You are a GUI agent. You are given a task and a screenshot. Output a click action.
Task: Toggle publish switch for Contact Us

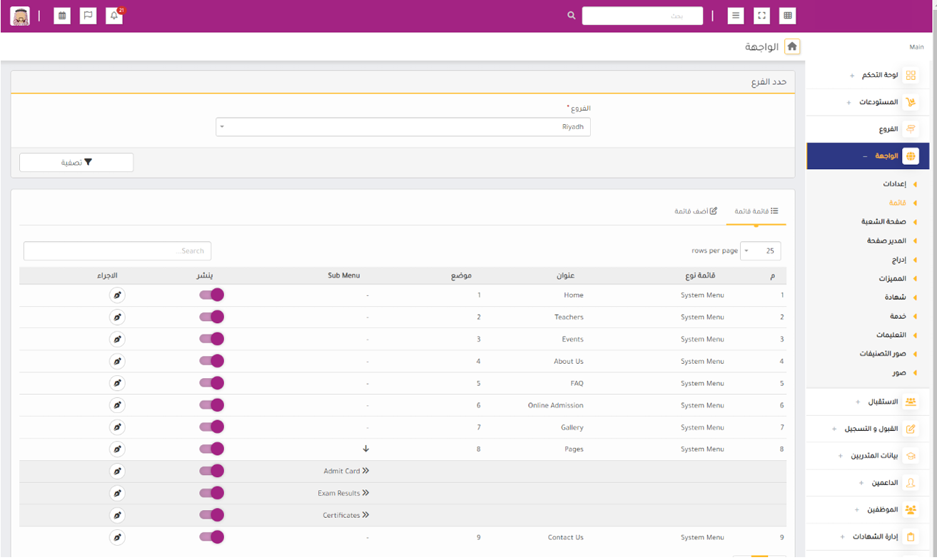pos(212,537)
